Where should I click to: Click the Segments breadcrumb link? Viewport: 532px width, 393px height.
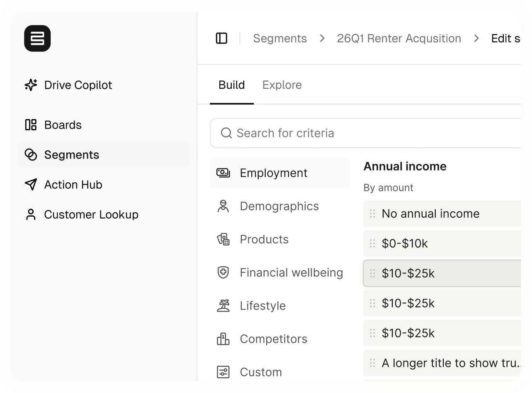coord(280,39)
